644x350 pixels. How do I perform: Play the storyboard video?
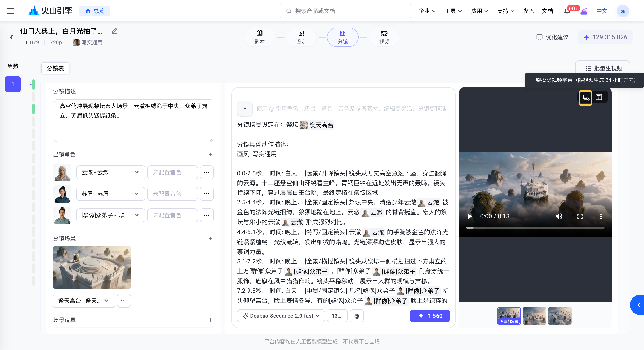[x=470, y=216]
